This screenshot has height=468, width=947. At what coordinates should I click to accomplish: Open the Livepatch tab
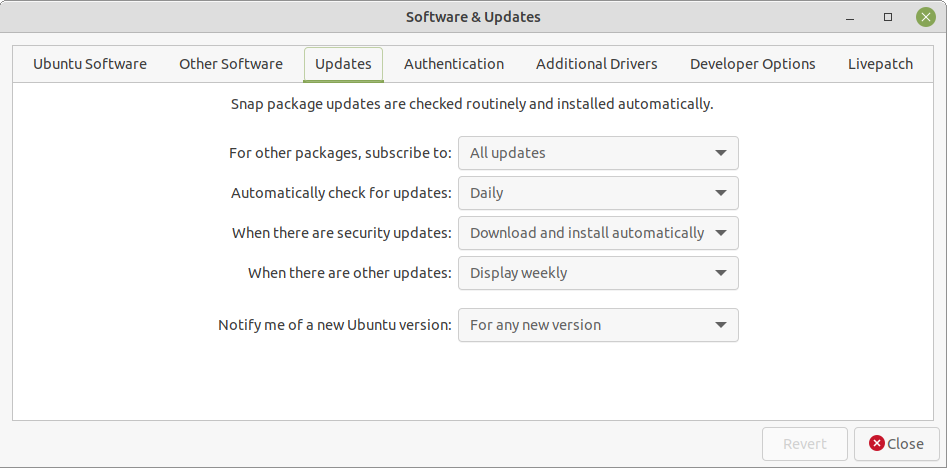click(880, 64)
